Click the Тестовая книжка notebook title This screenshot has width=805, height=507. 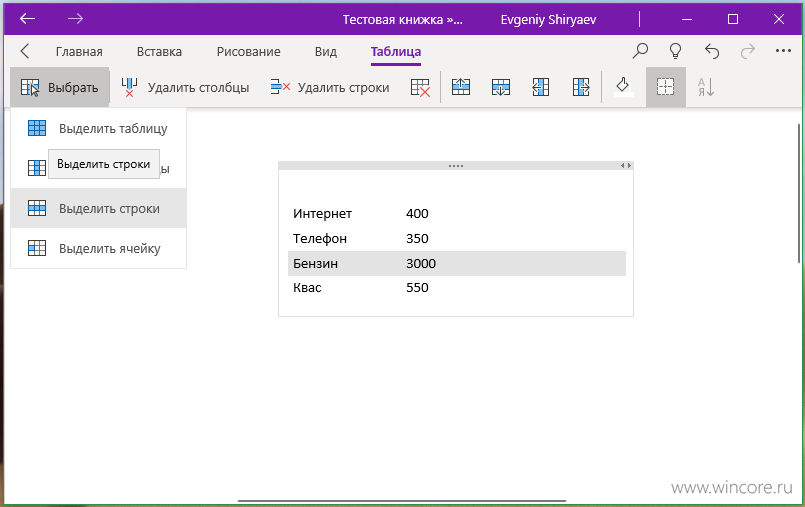[x=402, y=20]
